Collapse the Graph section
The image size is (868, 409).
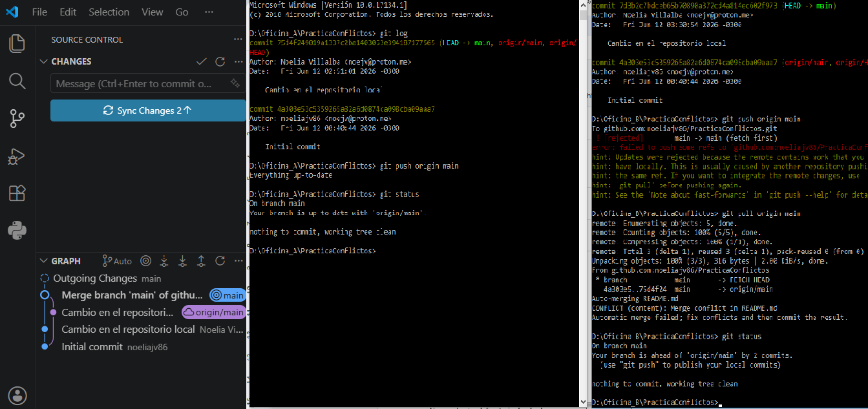point(44,261)
